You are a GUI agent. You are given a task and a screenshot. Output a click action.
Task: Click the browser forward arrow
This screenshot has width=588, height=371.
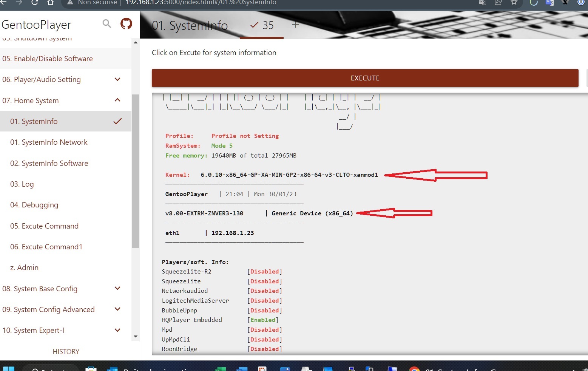pos(19,2)
